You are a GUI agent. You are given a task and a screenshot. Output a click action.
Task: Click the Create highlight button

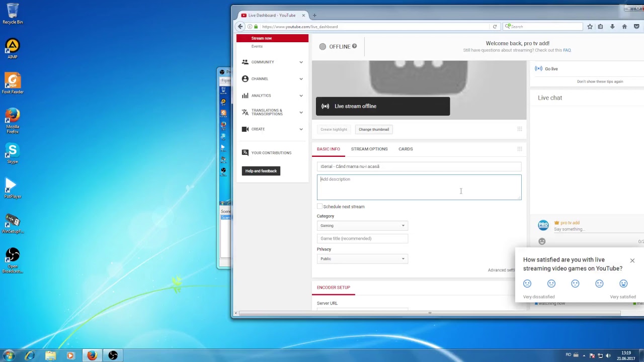(x=334, y=129)
